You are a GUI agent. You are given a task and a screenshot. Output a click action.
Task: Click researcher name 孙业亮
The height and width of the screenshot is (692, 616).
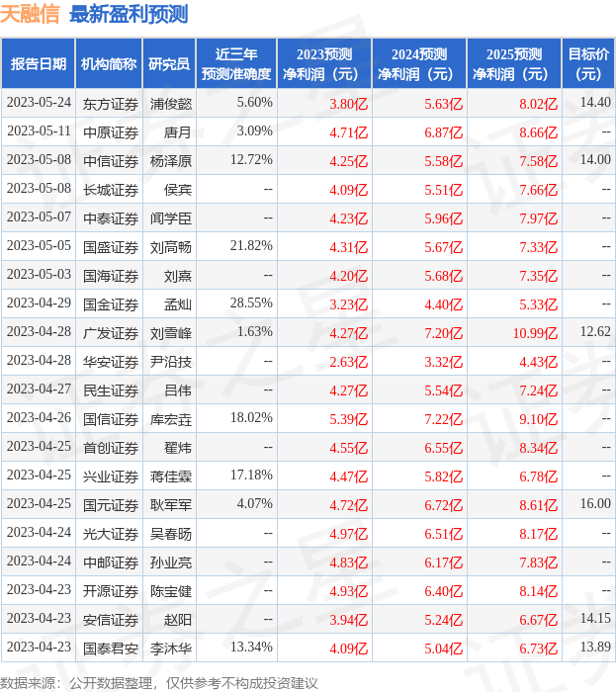171,563
